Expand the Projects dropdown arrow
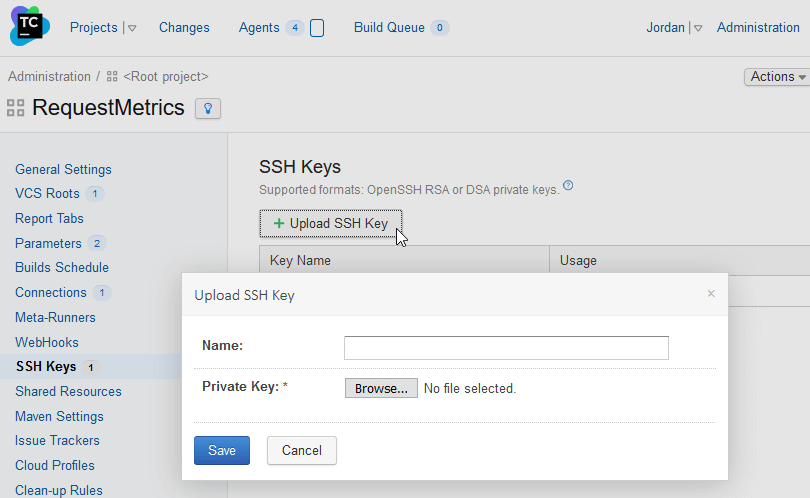The height and width of the screenshot is (498, 810). pos(132,28)
